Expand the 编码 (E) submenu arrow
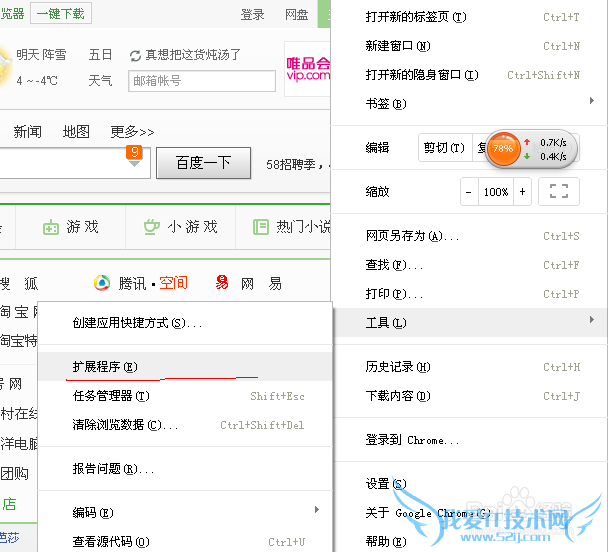608x552 pixels. pyautogui.click(x=317, y=509)
